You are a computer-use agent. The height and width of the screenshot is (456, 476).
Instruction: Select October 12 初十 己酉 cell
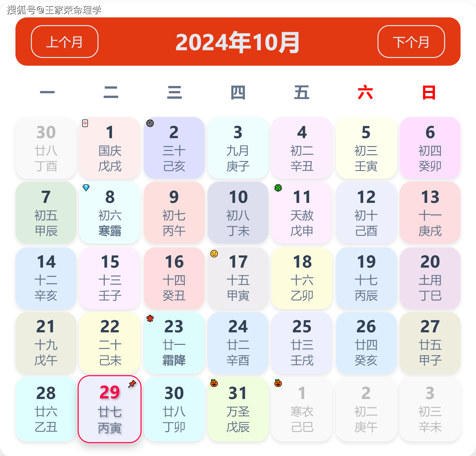tap(366, 213)
